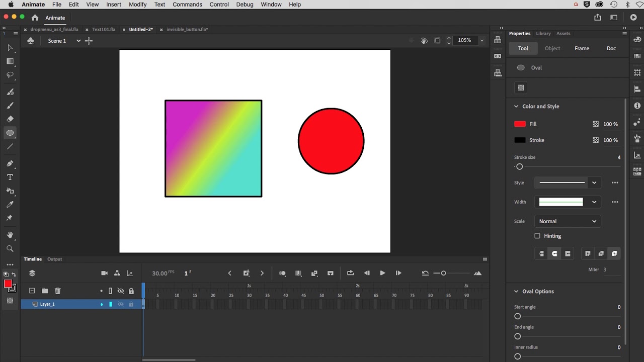Select the Pen tool

click(x=10, y=163)
